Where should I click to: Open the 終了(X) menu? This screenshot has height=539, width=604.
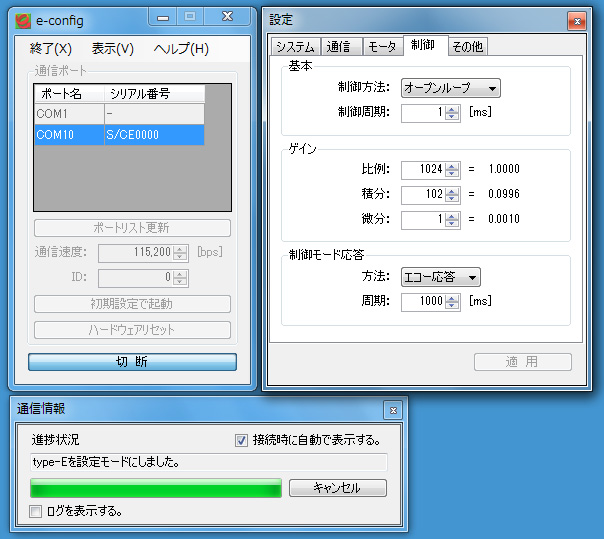coord(50,49)
